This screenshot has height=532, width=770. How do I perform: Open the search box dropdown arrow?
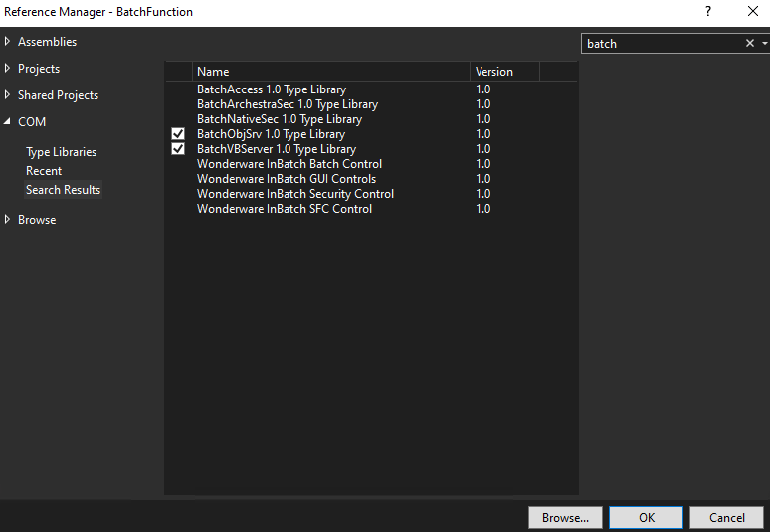click(x=765, y=43)
